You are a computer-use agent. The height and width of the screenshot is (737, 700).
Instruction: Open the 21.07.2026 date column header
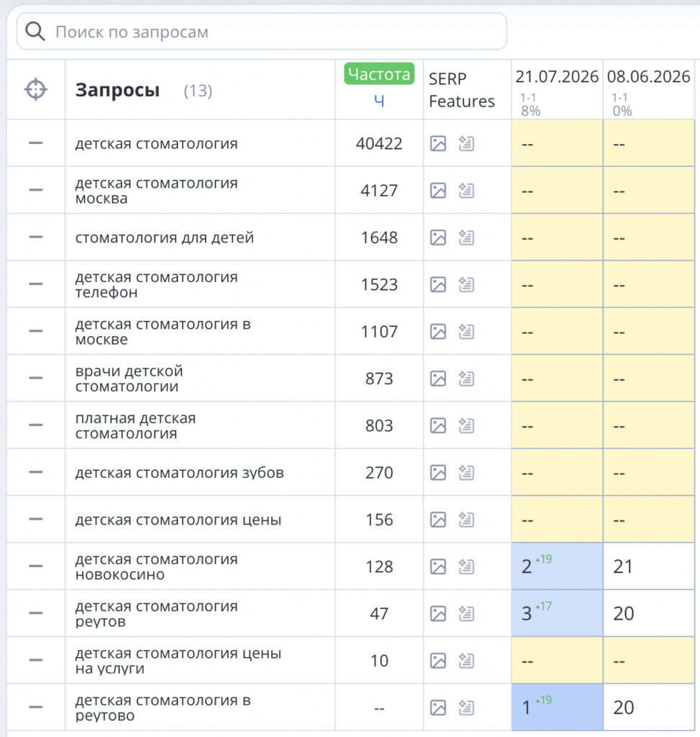click(x=557, y=76)
